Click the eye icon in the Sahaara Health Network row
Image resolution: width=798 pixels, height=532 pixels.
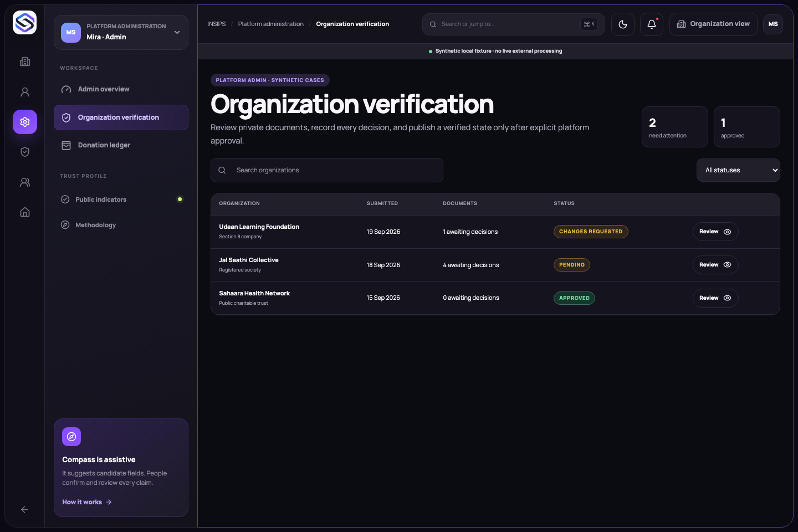point(728,298)
